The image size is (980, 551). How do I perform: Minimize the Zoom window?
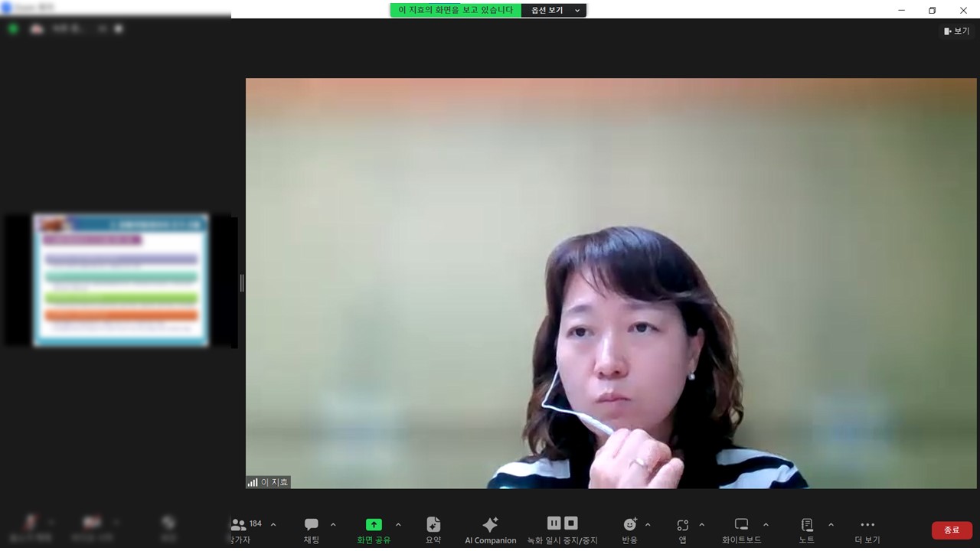coord(900,10)
